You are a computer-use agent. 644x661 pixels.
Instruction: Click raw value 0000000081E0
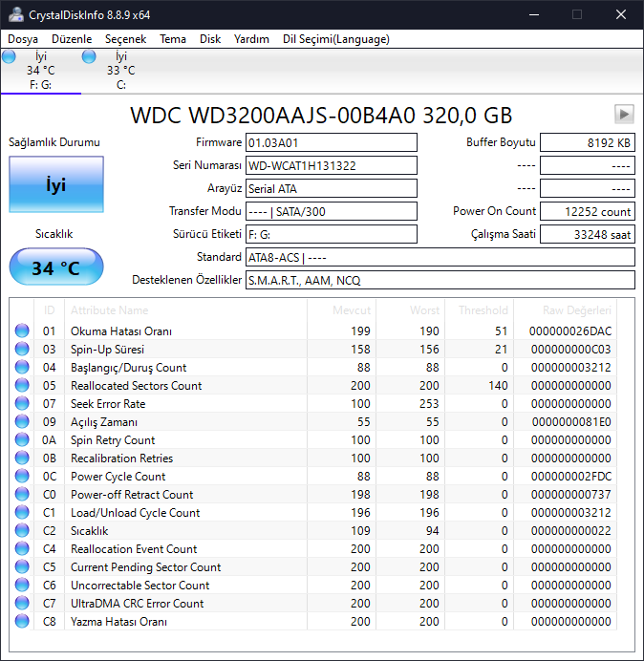[x=571, y=421]
